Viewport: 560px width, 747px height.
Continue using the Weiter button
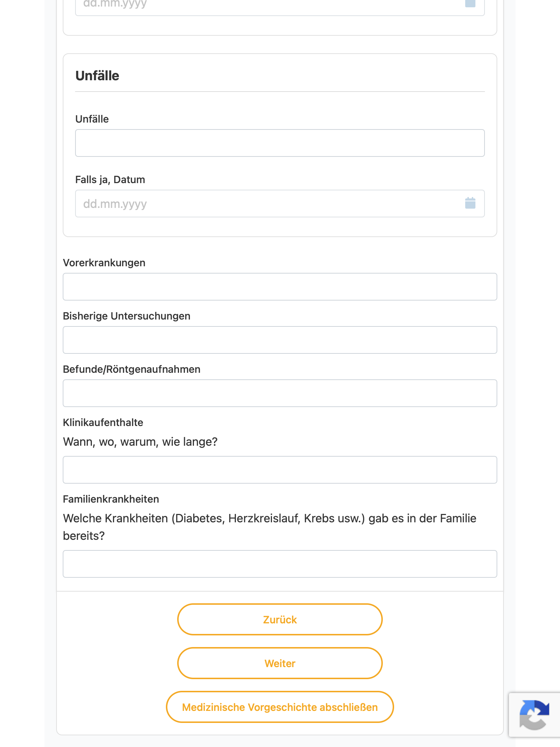click(280, 663)
